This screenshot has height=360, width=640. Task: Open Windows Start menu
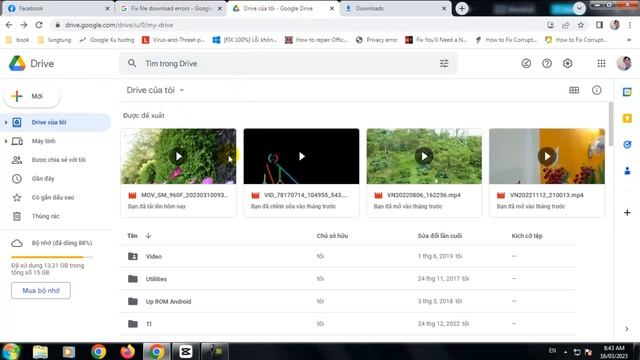pos(11,351)
